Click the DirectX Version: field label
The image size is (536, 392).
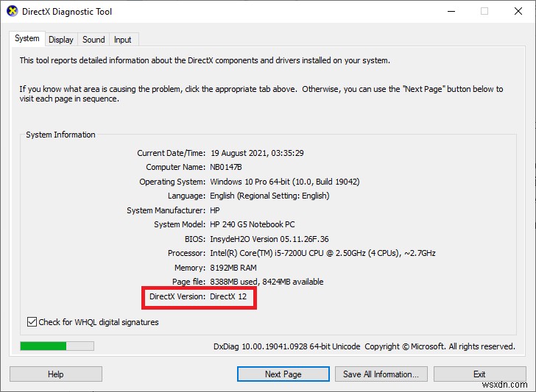click(x=177, y=296)
